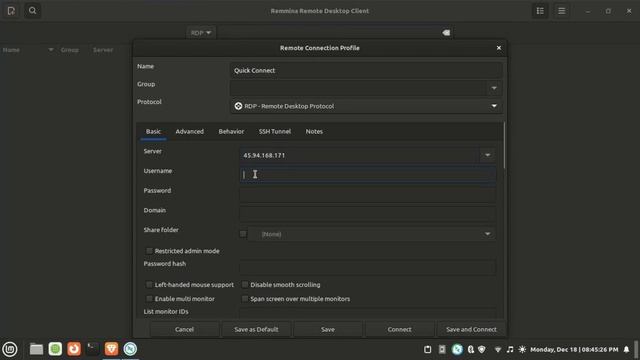Click the clipboard tray icon
Screen dimensions: 640x360
(427, 349)
